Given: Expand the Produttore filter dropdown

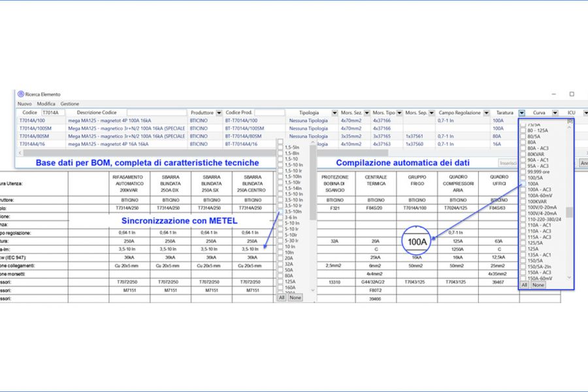Looking at the screenshot, I should (219, 113).
